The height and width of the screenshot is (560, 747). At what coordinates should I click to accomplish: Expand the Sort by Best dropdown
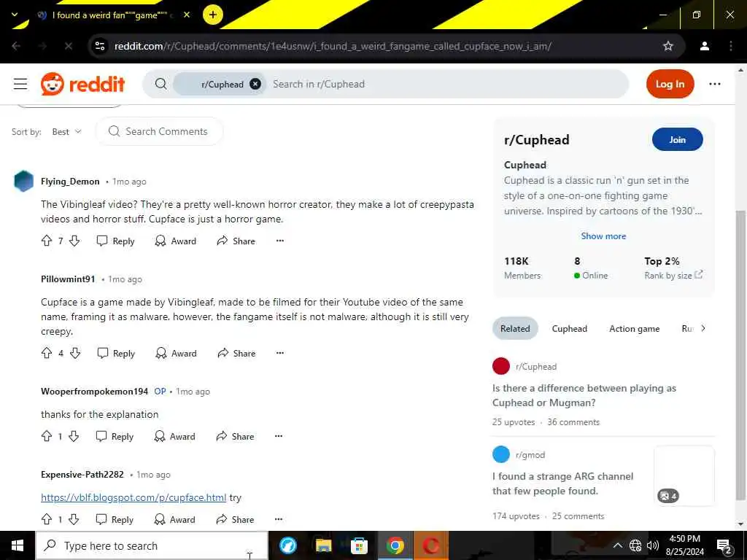(x=66, y=132)
